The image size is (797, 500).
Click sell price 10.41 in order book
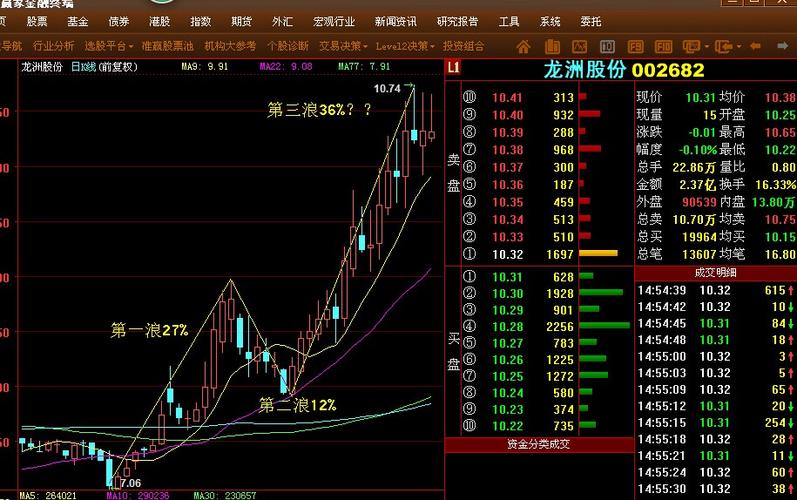click(x=507, y=98)
